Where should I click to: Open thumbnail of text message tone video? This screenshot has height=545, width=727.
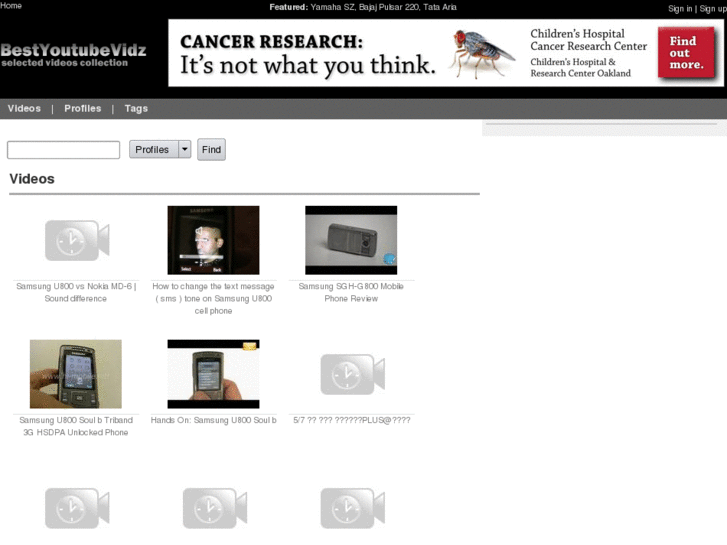click(213, 240)
